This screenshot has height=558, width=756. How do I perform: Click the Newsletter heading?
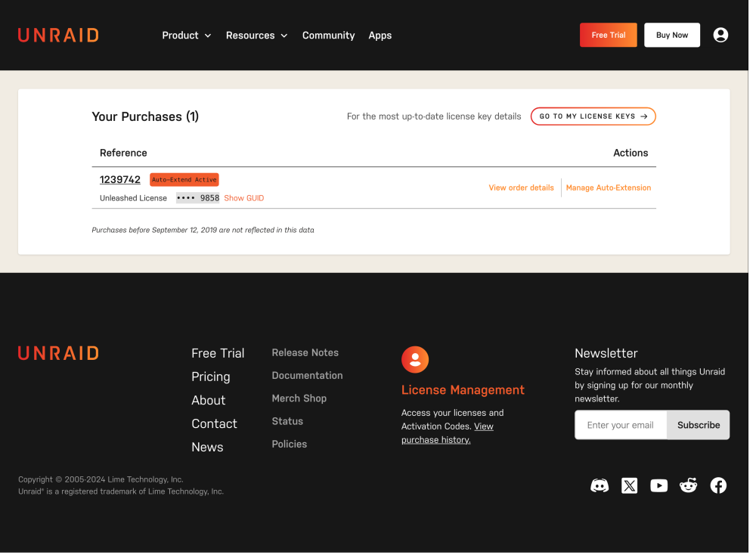point(606,353)
